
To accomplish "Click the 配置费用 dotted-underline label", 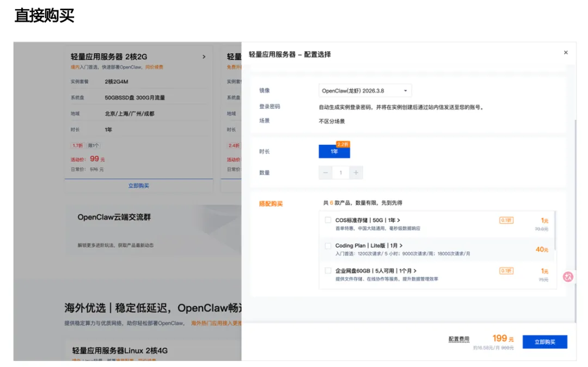I will tap(458, 339).
